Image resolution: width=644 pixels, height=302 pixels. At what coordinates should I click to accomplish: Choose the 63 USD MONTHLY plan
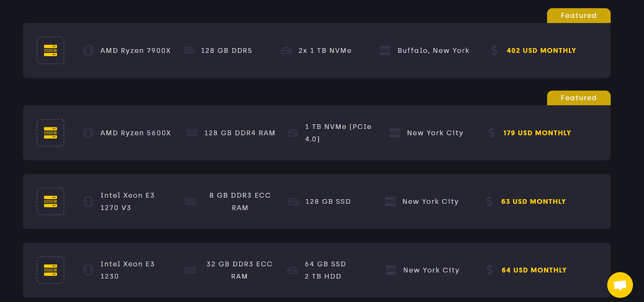point(533,201)
